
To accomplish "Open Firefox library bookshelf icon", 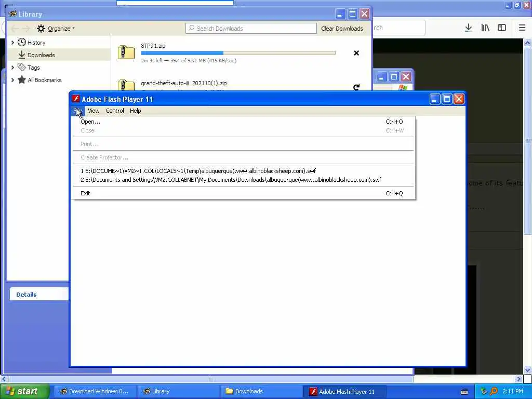I will click(x=485, y=28).
